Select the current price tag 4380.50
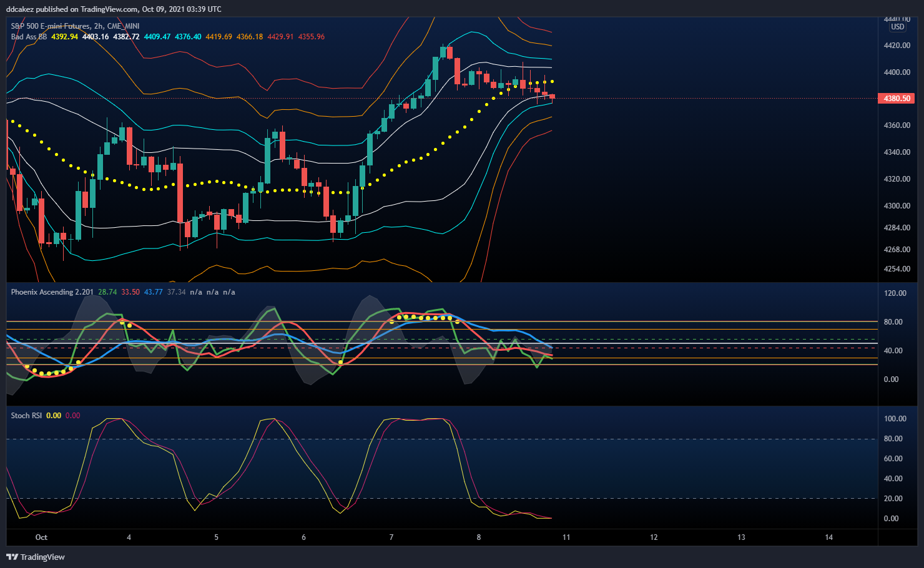The width and height of the screenshot is (924, 568). click(x=896, y=99)
